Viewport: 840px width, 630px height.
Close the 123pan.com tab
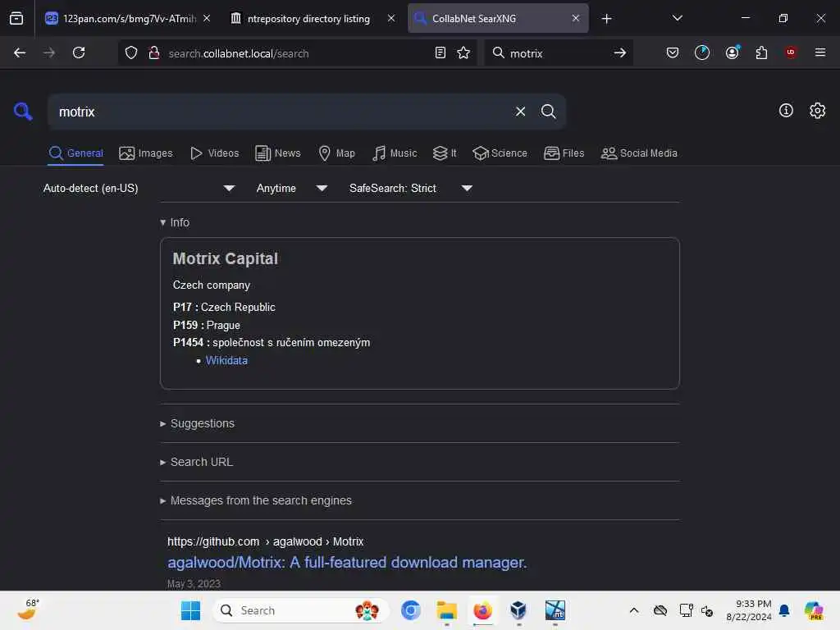(207, 18)
